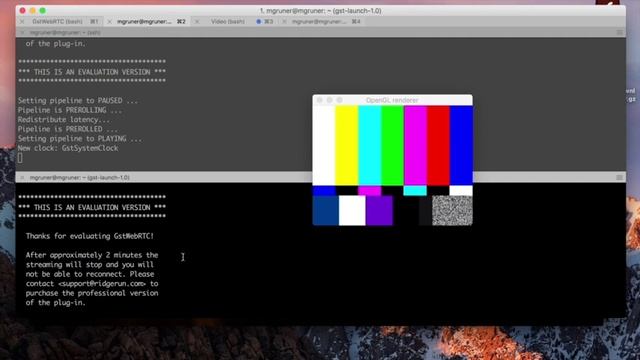Click the blue activity dot on the ⌘3 tab
Viewport: 640px width, 360px height.
click(258, 22)
